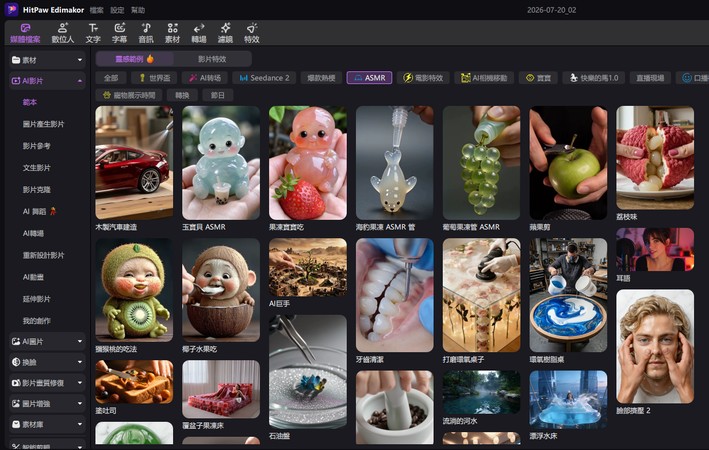Open the 字幕 subtitles tool
Screen dimensions: 709x450
(119, 33)
